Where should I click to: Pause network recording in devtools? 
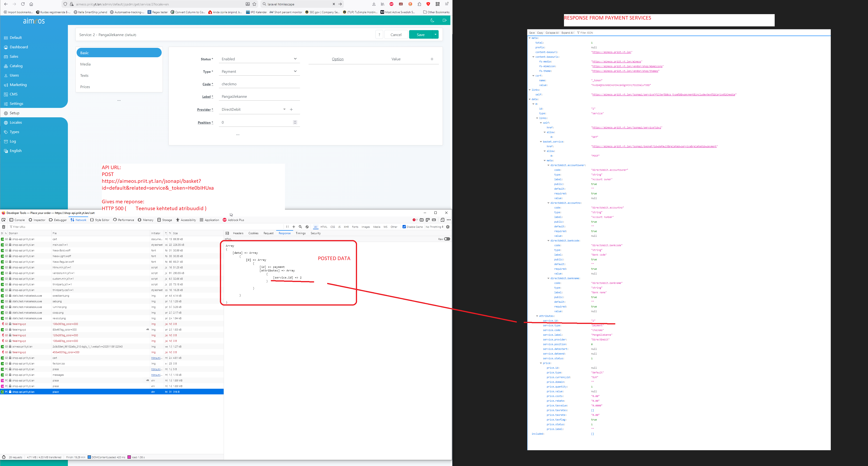click(287, 227)
